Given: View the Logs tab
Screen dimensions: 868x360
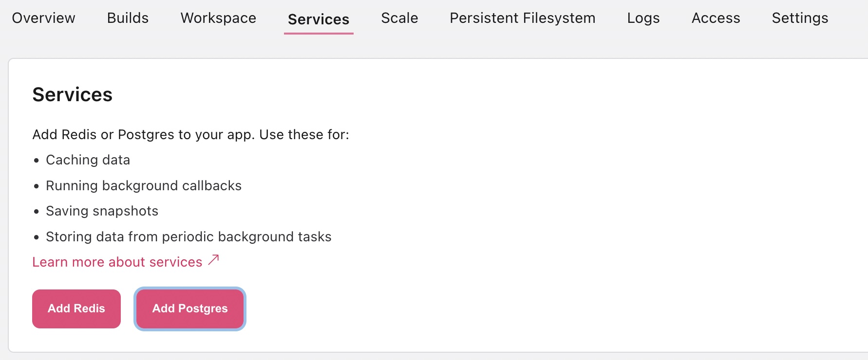Looking at the screenshot, I should coord(643,18).
